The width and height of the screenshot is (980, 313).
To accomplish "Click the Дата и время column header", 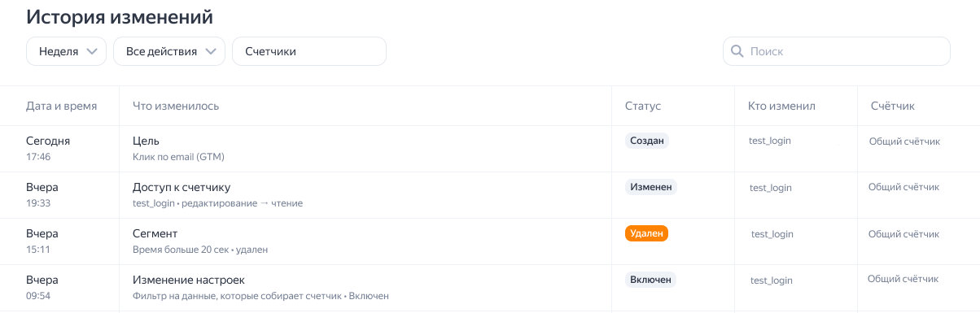I will click(x=61, y=106).
